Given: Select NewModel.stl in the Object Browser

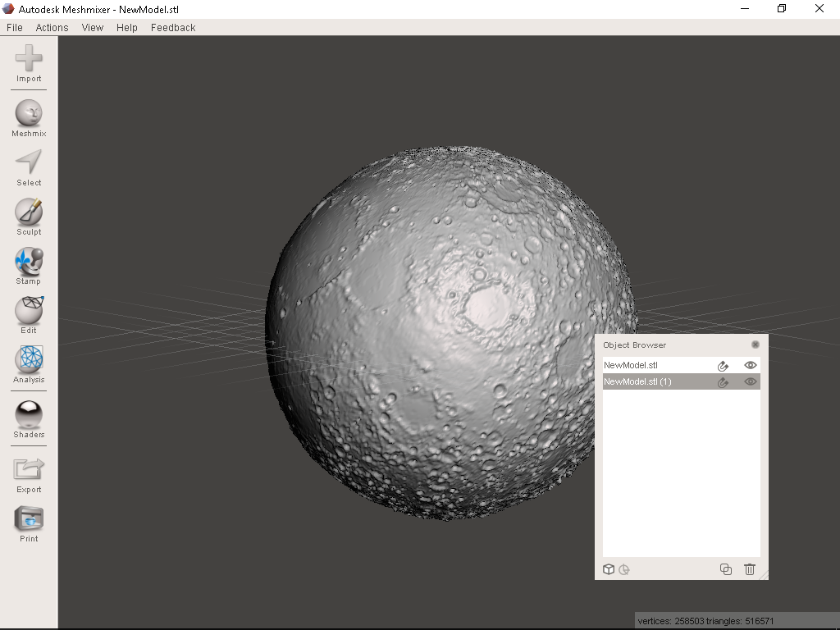Looking at the screenshot, I should click(648, 365).
